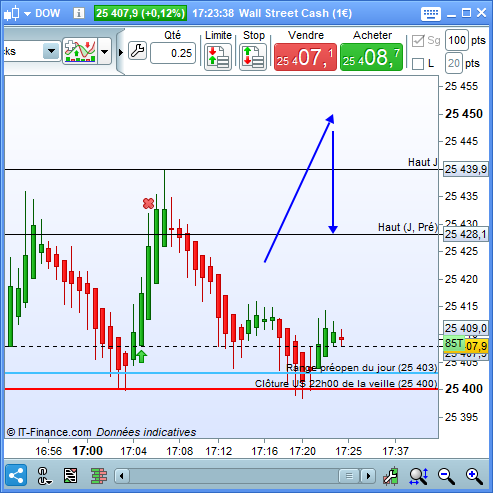
Task: Zoom in the chart
Action: pos(474,476)
